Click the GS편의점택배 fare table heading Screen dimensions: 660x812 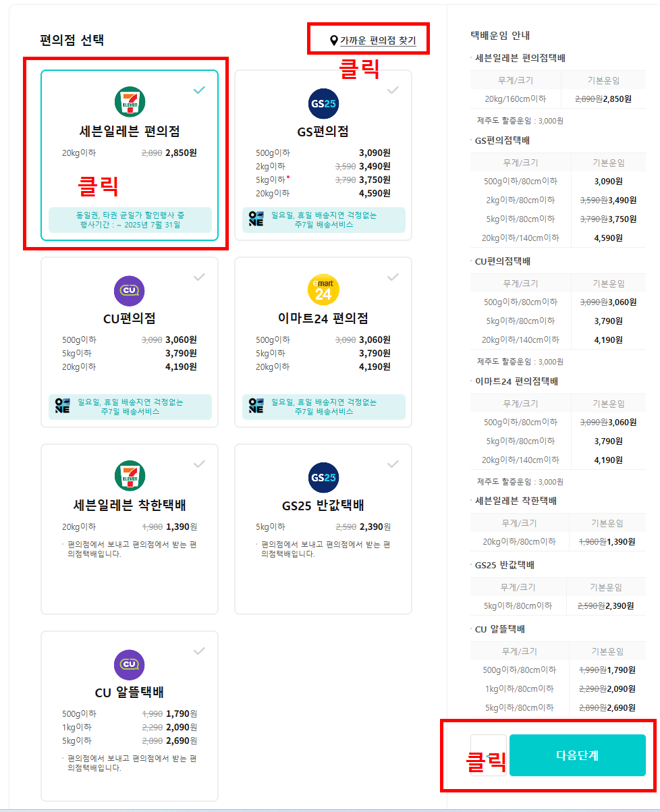click(x=502, y=140)
